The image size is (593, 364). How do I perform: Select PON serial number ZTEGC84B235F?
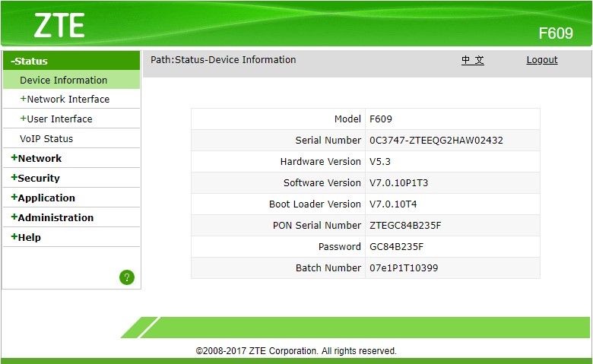pos(405,225)
